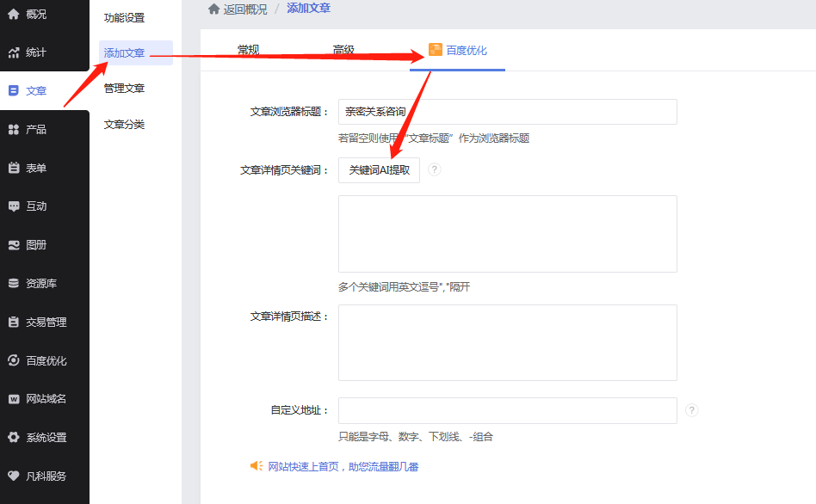Image resolution: width=816 pixels, height=504 pixels.
Task: Select 添加文章 submenu item
Action: point(136,53)
